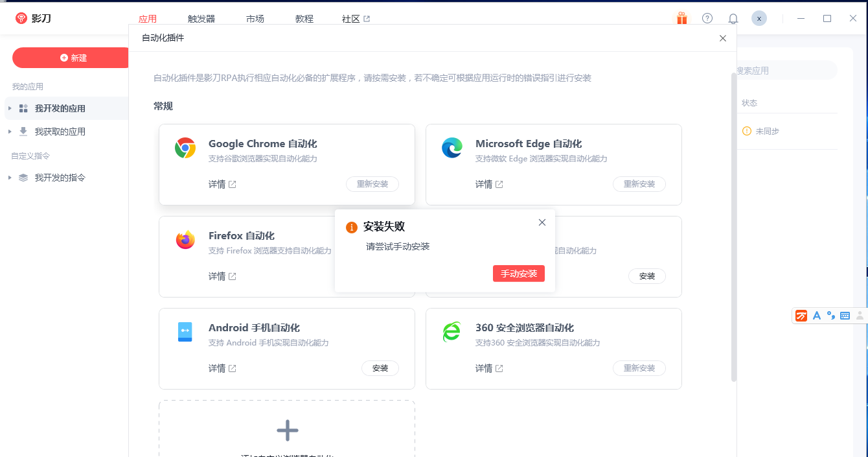Image resolution: width=868 pixels, height=457 pixels.
Task: Open the 市场 tab
Action: click(255, 19)
